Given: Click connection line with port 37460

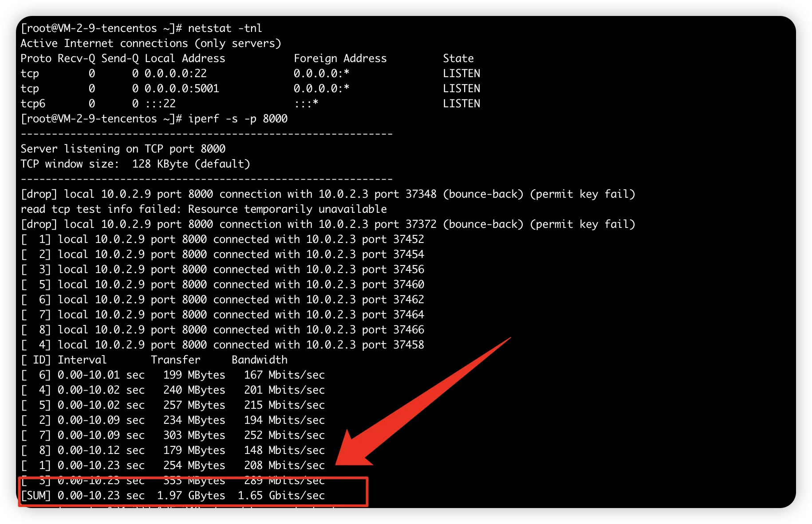Looking at the screenshot, I should click(222, 285).
